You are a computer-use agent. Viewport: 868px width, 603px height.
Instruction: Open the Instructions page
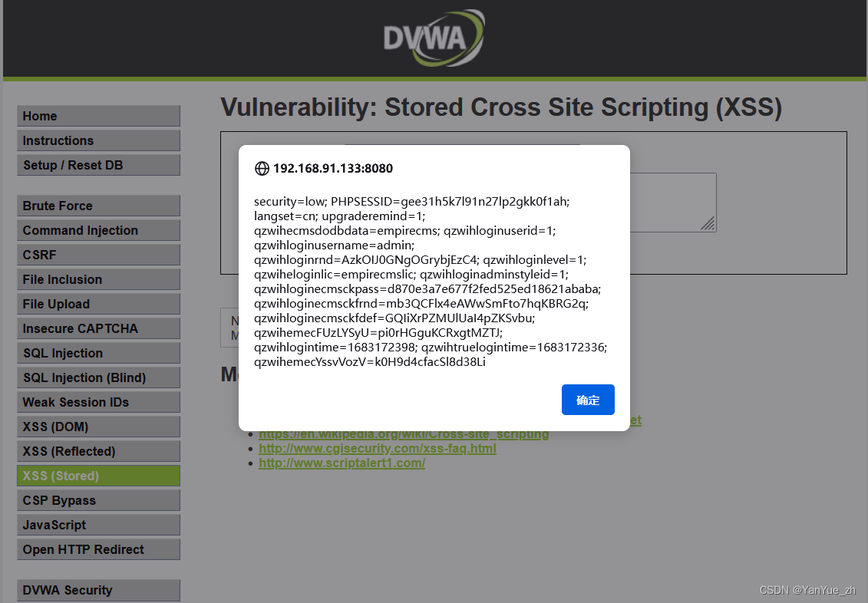point(98,140)
